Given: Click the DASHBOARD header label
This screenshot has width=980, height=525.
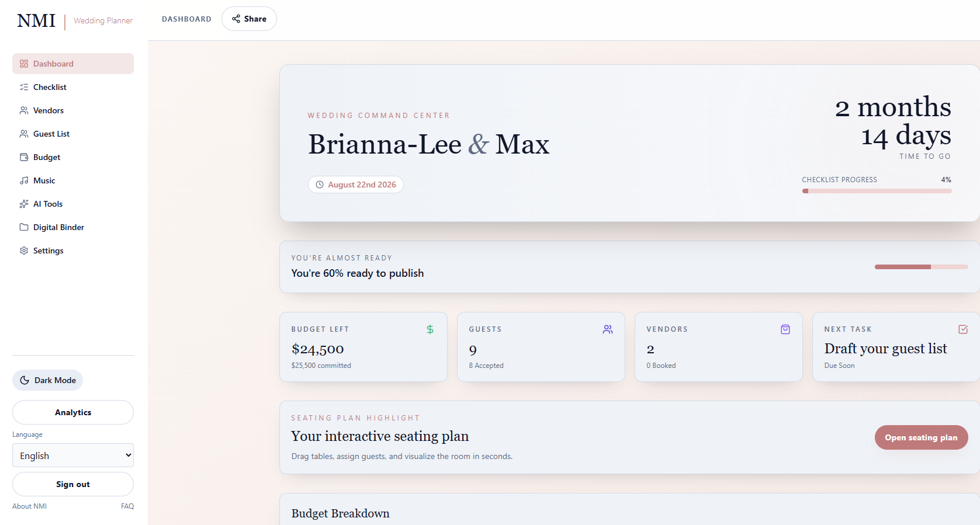Looking at the screenshot, I should pos(186,19).
